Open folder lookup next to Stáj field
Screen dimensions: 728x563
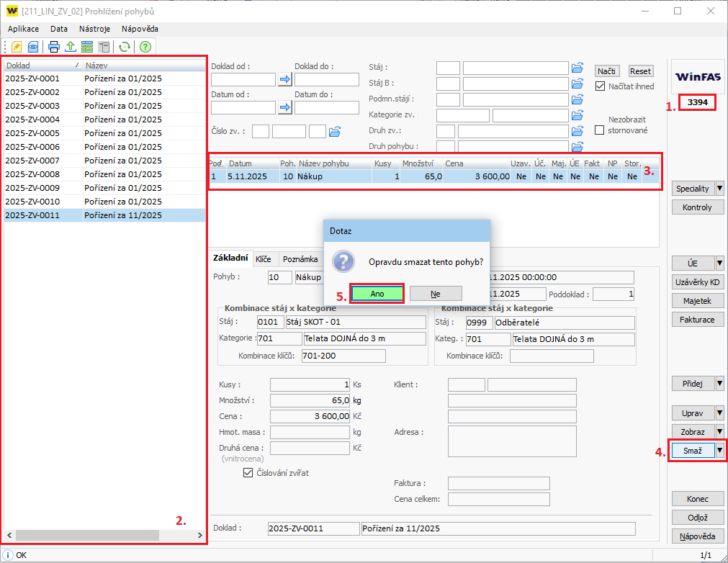pyautogui.click(x=577, y=68)
